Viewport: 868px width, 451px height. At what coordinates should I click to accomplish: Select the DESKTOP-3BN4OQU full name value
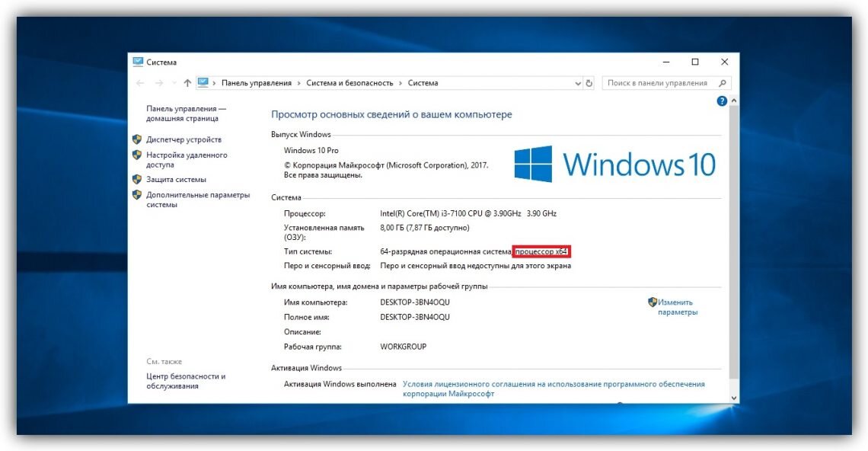coord(415,317)
